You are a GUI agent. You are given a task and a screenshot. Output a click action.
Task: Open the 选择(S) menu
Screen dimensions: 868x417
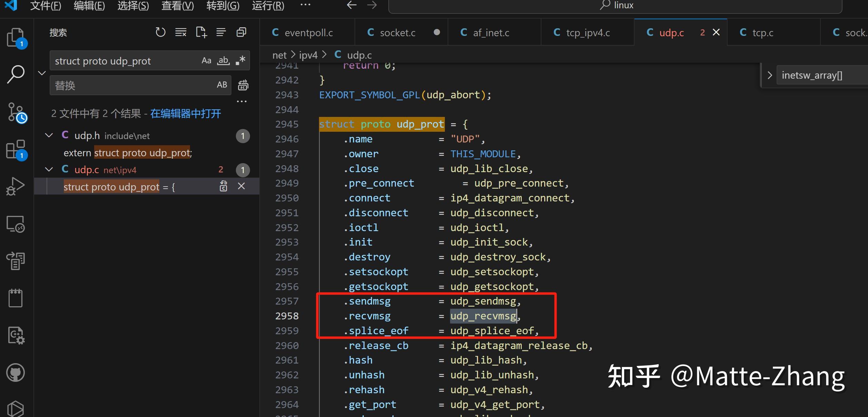[x=133, y=6]
